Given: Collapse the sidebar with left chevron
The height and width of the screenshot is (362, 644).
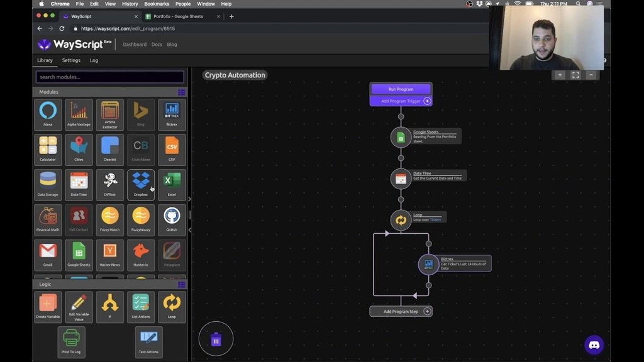Looking at the screenshot, I should click(x=189, y=230).
